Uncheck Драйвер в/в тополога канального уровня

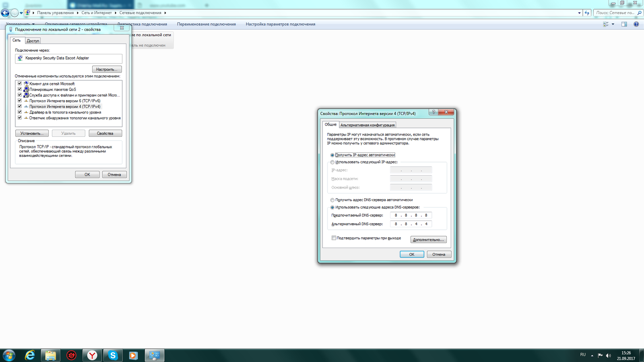[19, 112]
